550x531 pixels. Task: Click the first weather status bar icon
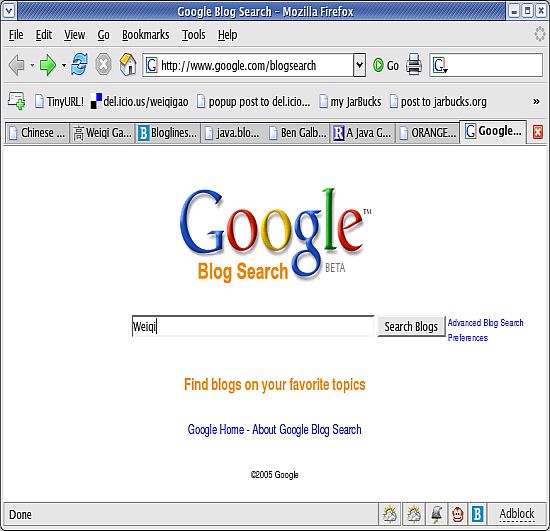point(390,515)
